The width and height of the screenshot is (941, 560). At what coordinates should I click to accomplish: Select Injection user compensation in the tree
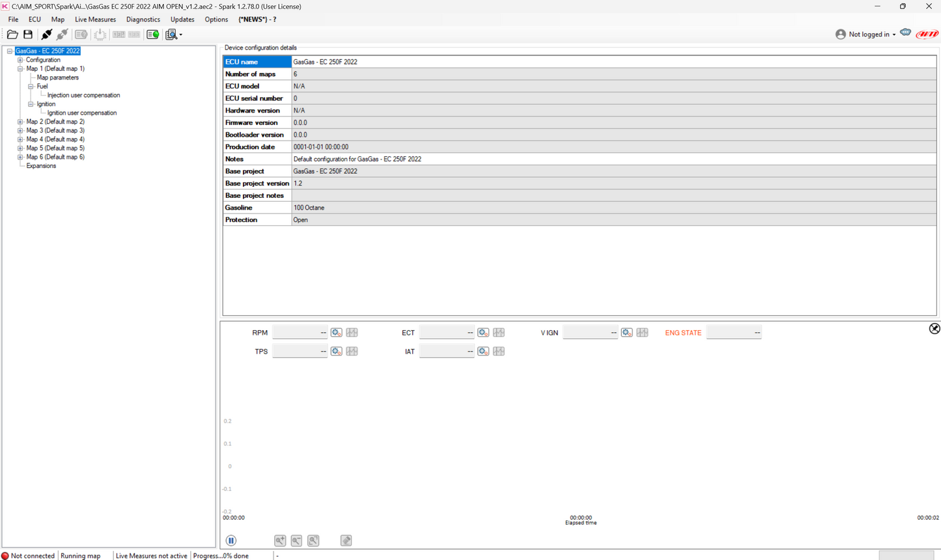point(83,95)
